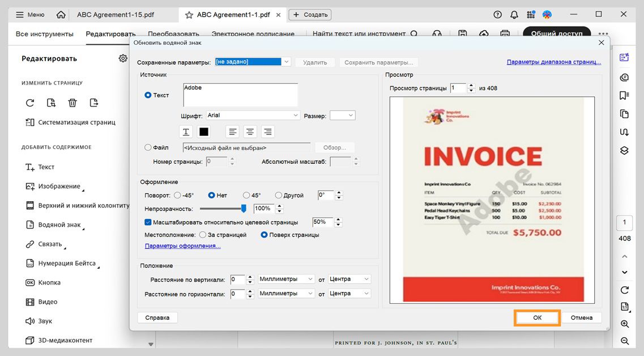Screen dimensions: 644x356
Task: Select the Кнопка tool
Action: click(42, 282)
